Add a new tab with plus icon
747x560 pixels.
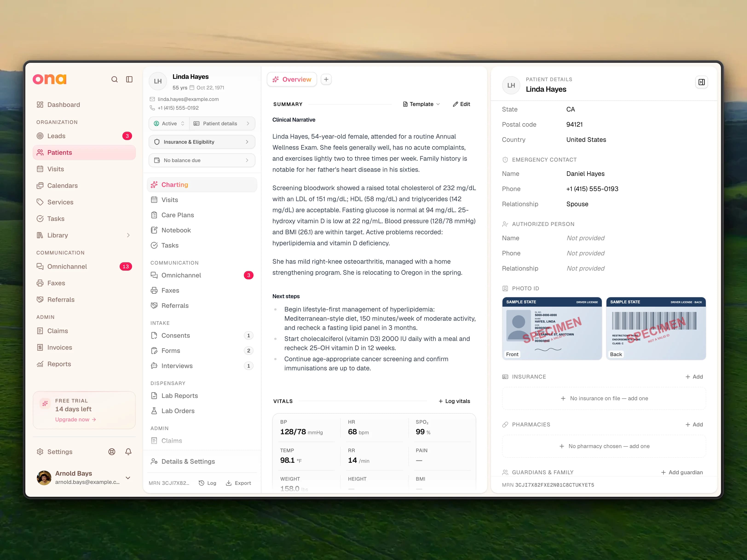pyautogui.click(x=326, y=79)
